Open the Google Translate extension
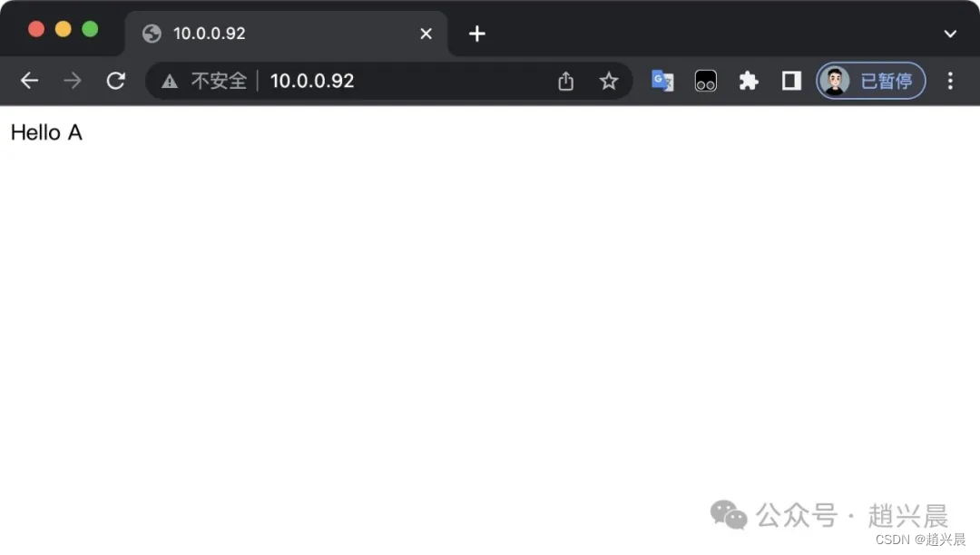The width and height of the screenshot is (980, 555). [662, 81]
